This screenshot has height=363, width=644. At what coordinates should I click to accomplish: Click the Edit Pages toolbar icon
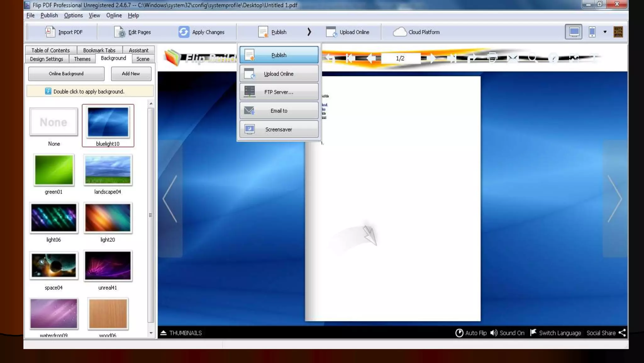119,32
